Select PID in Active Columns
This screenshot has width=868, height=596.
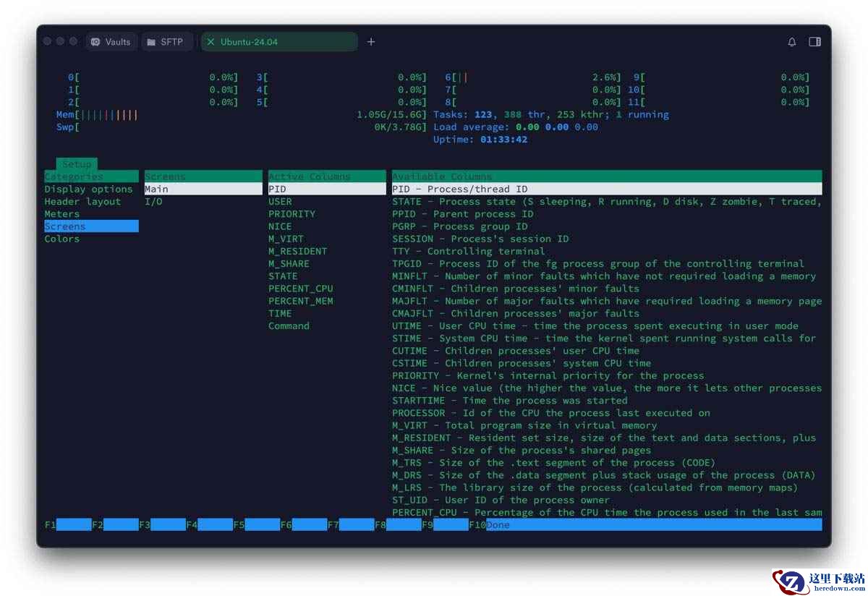click(327, 189)
